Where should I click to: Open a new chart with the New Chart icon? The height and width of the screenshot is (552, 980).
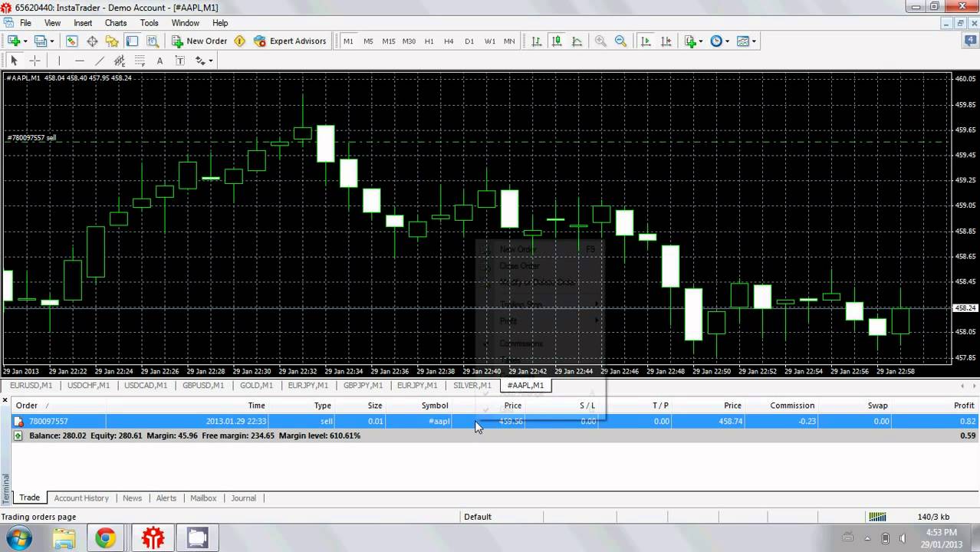(x=14, y=41)
